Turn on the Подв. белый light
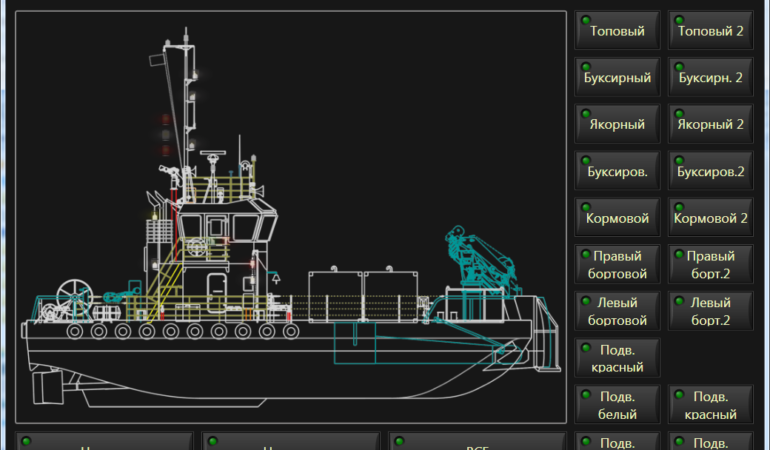 point(617,405)
